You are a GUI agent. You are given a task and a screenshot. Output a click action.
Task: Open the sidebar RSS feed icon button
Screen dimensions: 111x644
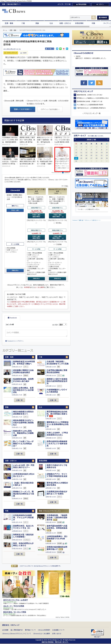[x=99, y=83]
